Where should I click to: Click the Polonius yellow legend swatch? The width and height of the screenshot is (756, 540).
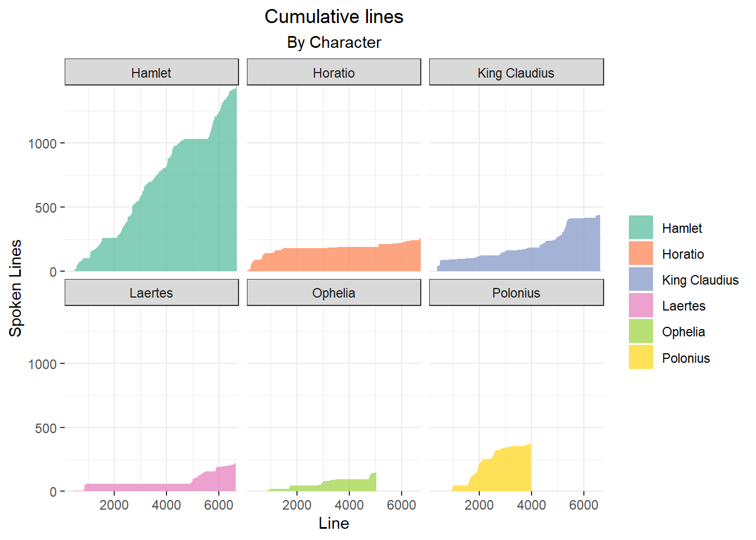pos(641,357)
